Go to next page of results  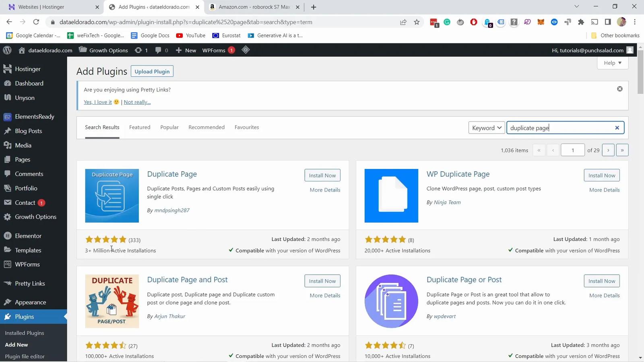[608, 150]
